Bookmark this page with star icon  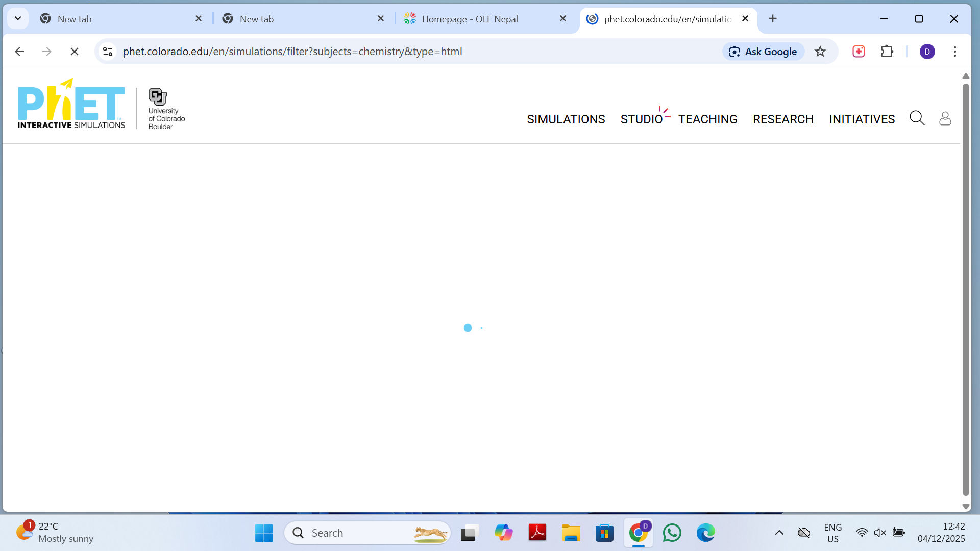(820, 52)
